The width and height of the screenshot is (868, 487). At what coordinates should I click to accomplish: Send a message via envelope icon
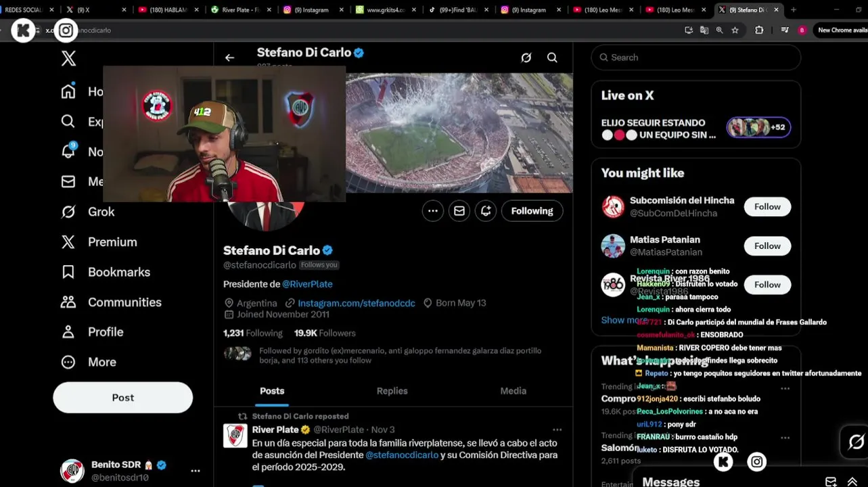tap(459, 211)
